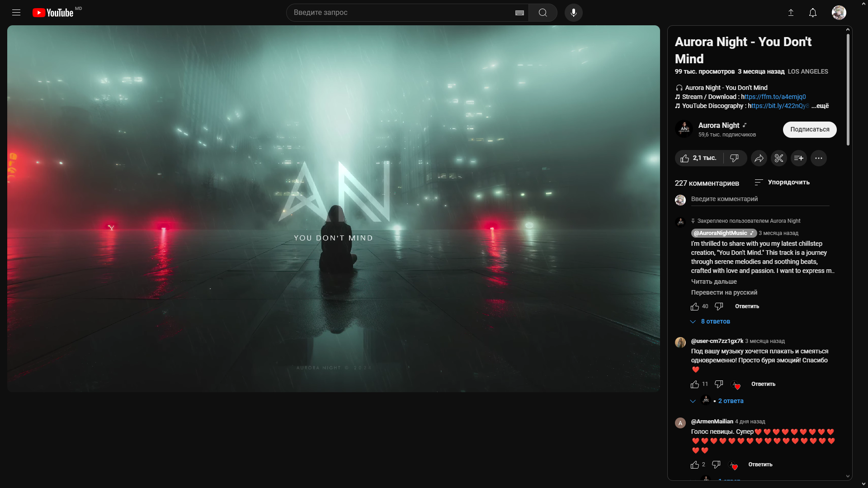Open Aurora Night channel name
The height and width of the screenshot is (488, 868).
pos(719,126)
